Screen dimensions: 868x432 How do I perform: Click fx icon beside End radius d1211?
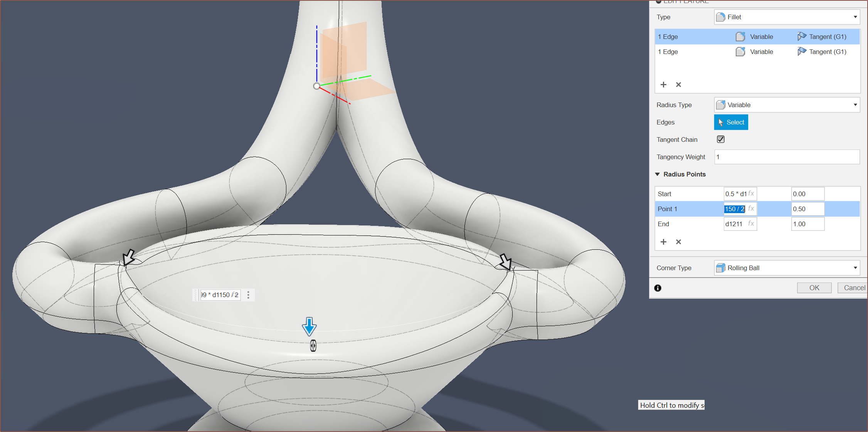(751, 224)
